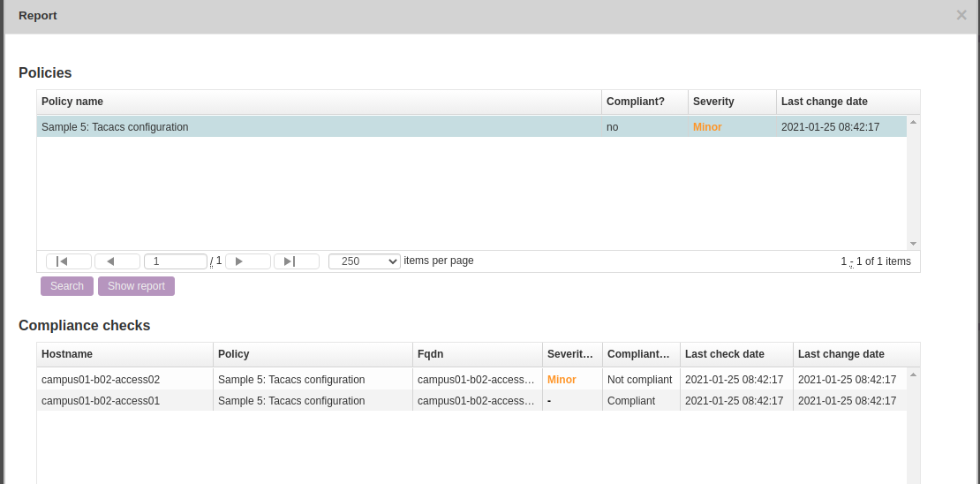Go to last page of policies
Viewport: 980px width, 484px height.
(x=296, y=261)
